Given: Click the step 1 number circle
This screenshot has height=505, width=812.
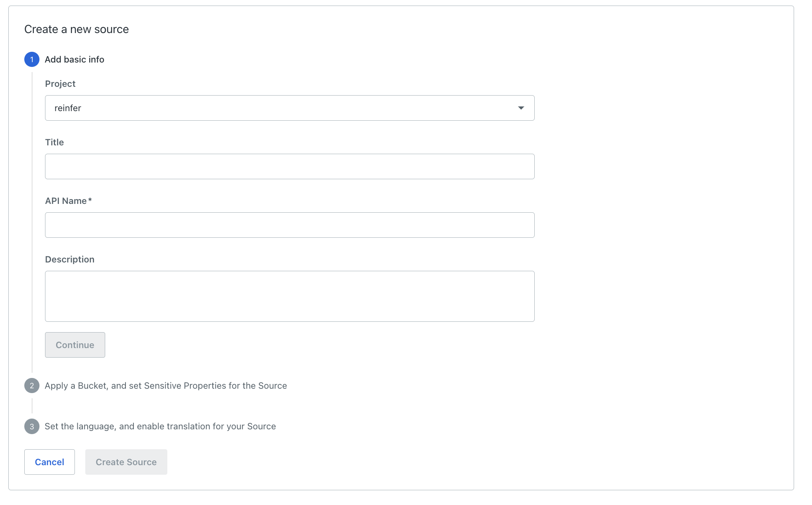Looking at the screenshot, I should click(x=32, y=59).
